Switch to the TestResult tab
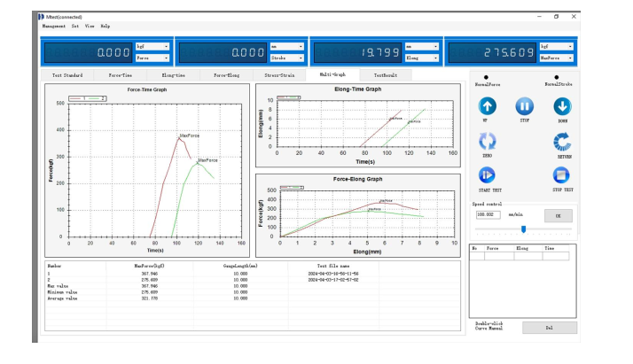This screenshot has width=633, height=364. point(386,76)
